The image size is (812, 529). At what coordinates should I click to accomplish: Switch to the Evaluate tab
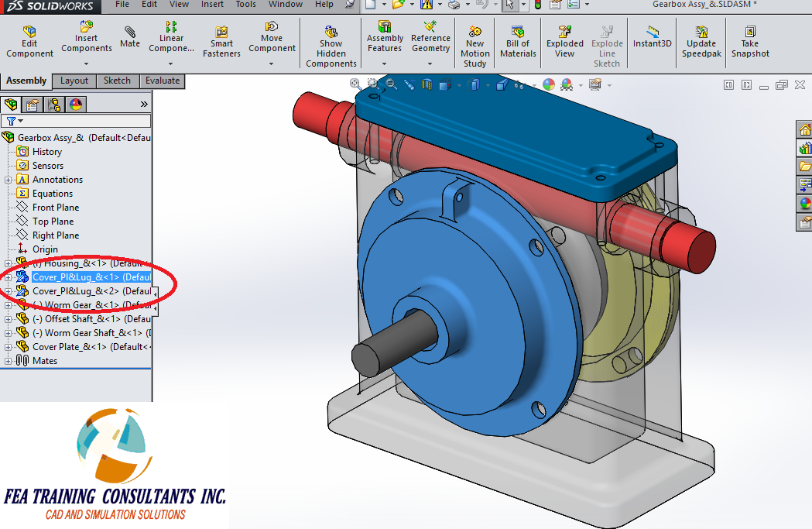pos(162,81)
